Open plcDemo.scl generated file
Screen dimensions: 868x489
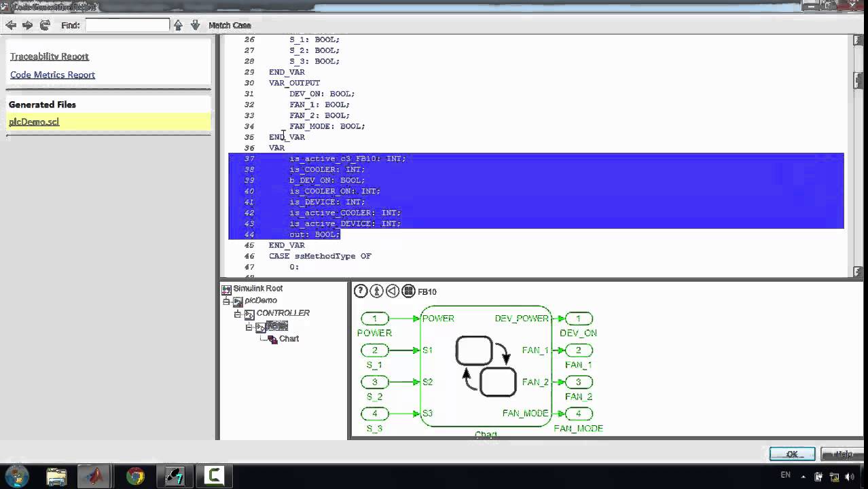point(34,122)
